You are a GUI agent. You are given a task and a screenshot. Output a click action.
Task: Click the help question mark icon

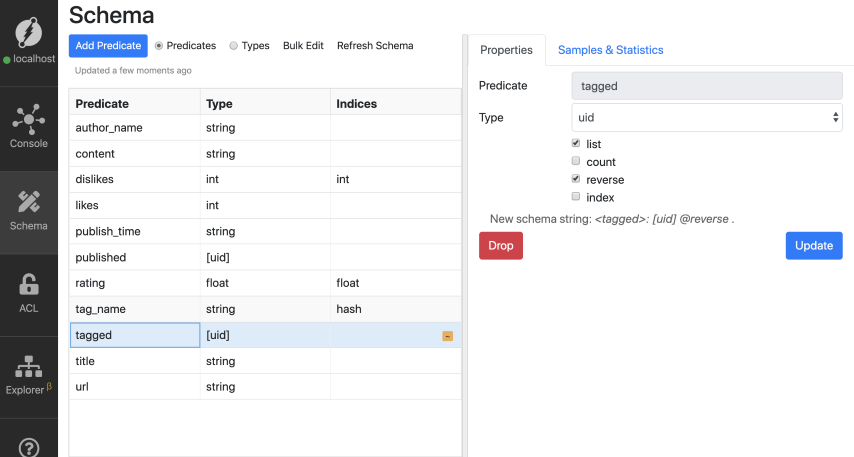click(29, 447)
